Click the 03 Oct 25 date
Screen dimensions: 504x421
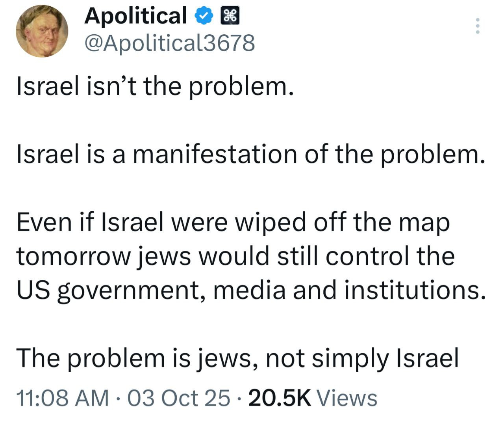coord(178,397)
